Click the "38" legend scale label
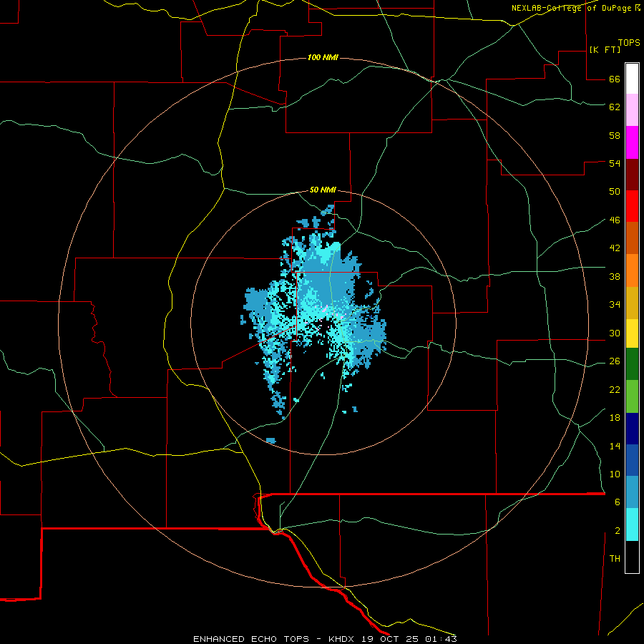Image resolution: width=644 pixels, height=644 pixels. tap(615, 277)
